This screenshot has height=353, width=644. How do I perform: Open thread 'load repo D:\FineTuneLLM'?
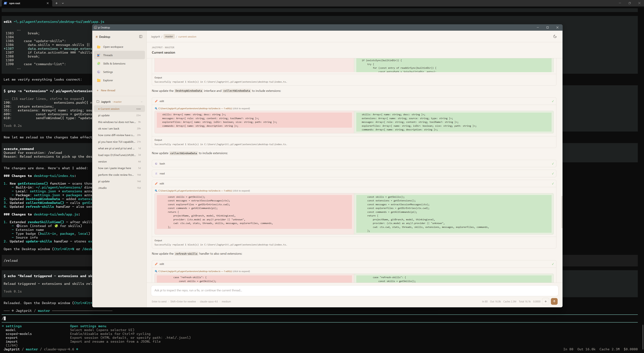[x=119, y=155]
